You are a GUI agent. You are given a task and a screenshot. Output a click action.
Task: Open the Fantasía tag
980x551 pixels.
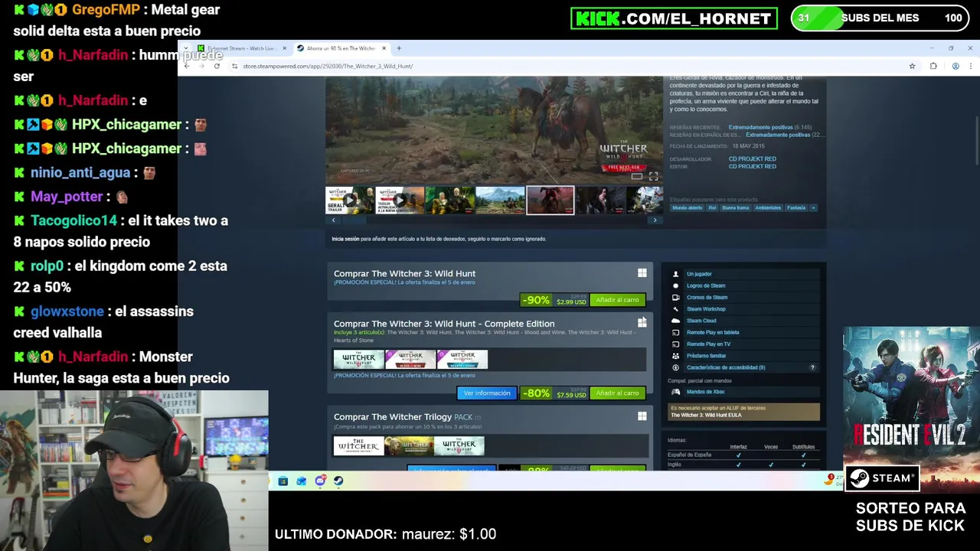(x=796, y=208)
